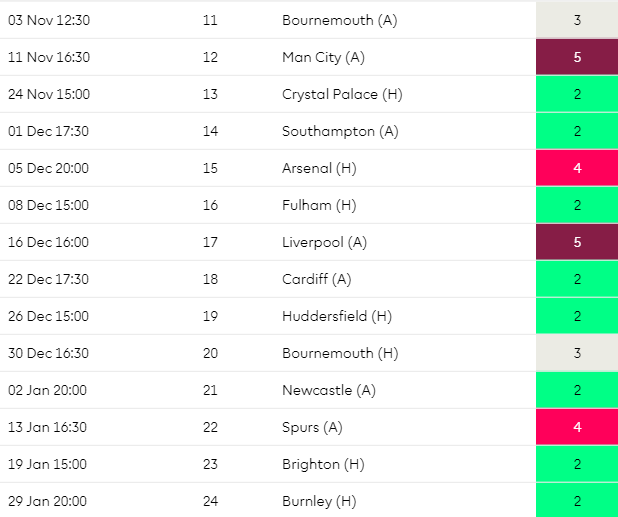
Task: Open the Crystal Palace (H) fixture
Action: coord(342,94)
